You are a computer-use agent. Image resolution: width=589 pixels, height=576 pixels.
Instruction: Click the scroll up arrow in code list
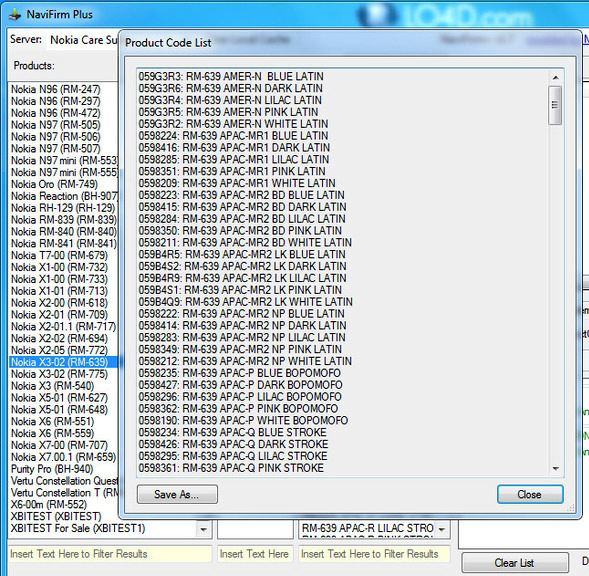pyautogui.click(x=556, y=77)
